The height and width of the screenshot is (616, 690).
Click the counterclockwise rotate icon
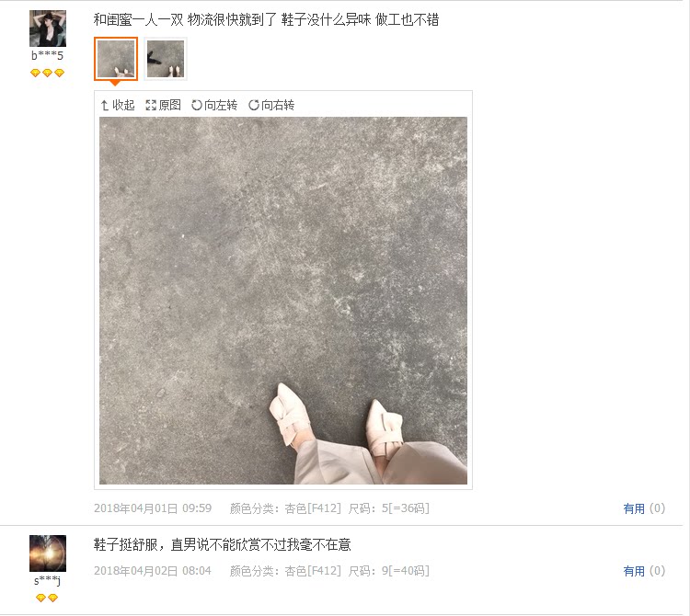197,106
